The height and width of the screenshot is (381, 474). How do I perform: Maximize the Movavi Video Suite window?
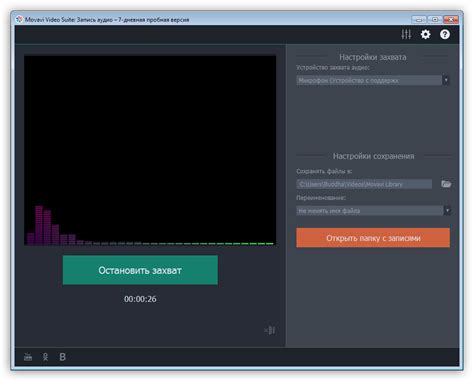[x=435, y=19]
